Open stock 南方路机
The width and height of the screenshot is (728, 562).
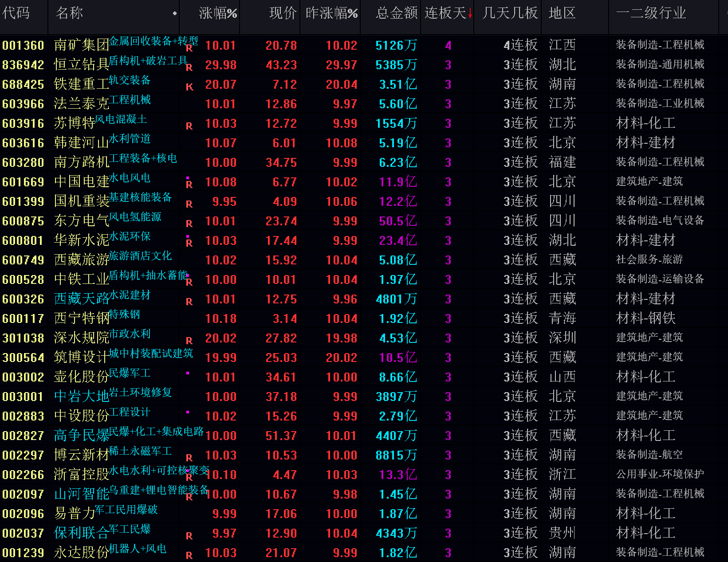(82, 162)
